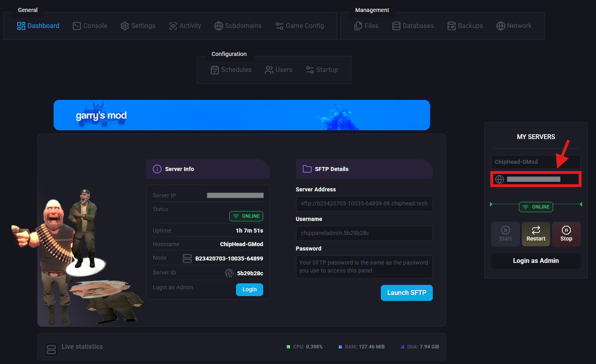Click the uptime value 1h 7m 51s
Image resolution: width=596 pixels, height=364 pixels.
[x=250, y=231]
